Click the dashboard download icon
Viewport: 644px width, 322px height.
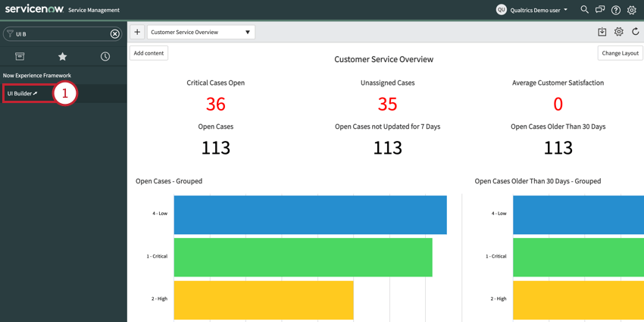click(x=602, y=32)
